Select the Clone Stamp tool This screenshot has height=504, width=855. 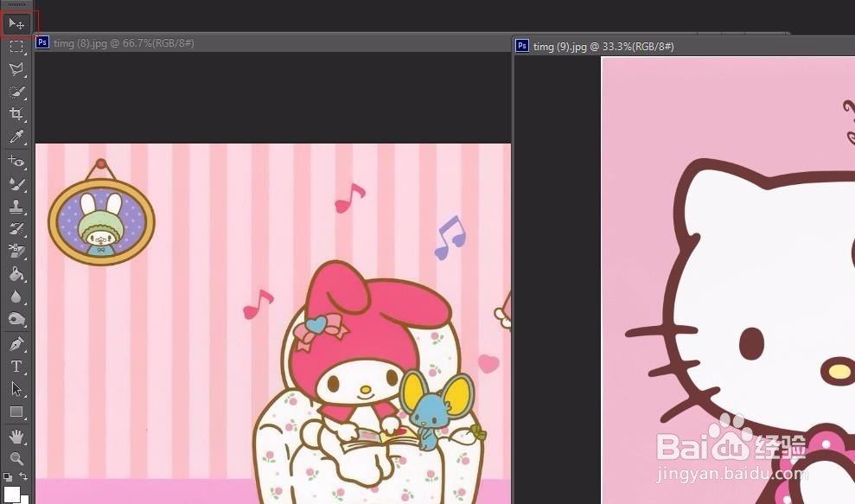click(x=16, y=207)
